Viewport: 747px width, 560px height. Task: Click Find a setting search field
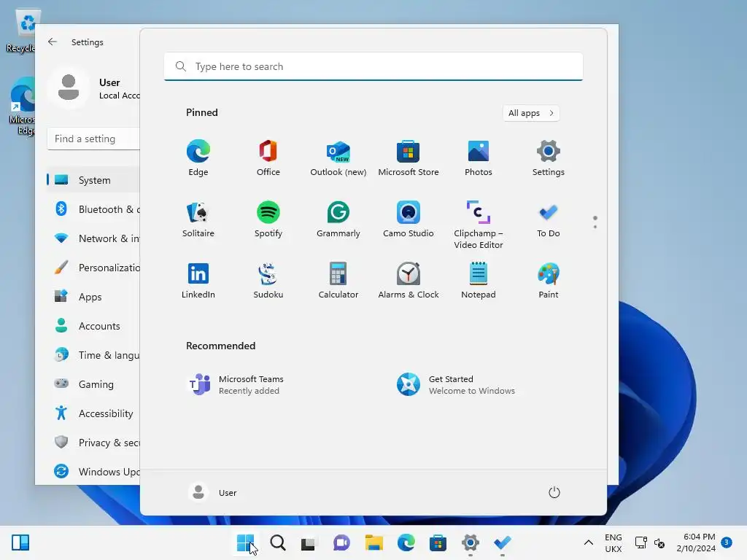[x=94, y=139]
